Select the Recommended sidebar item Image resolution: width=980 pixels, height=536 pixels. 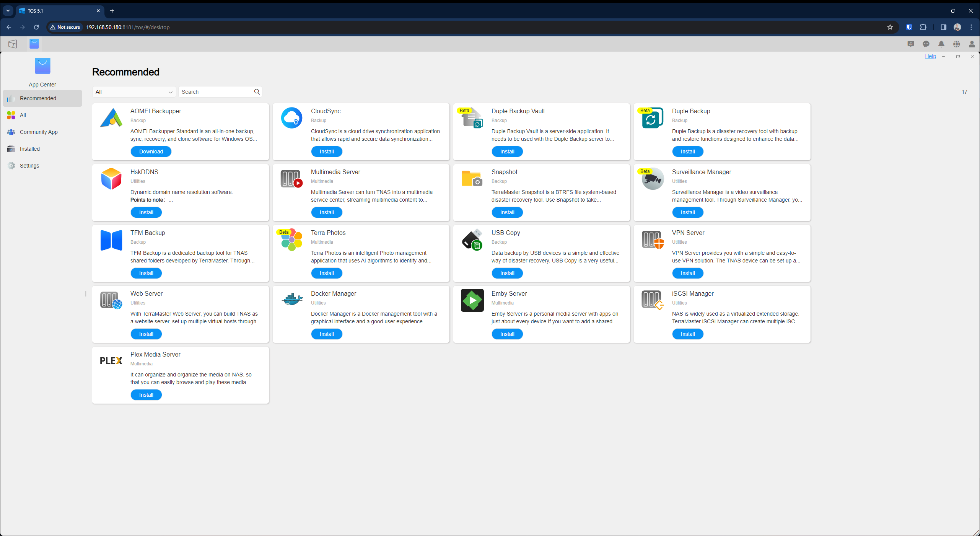(x=42, y=98)
